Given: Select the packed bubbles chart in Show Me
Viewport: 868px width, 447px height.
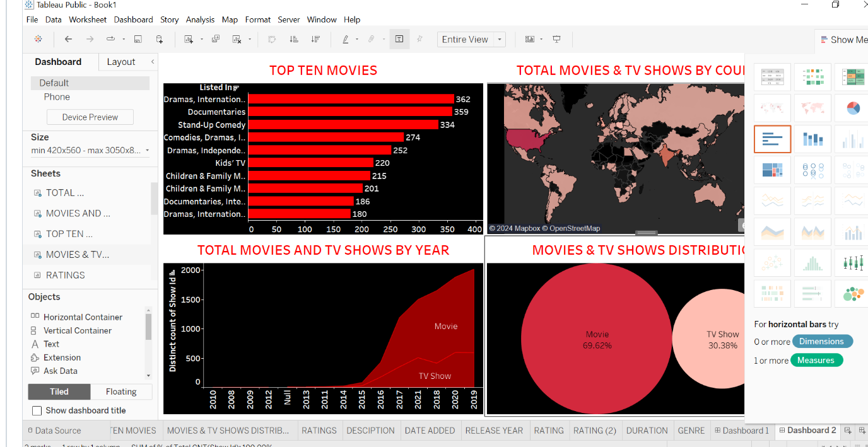Looking at the screenshot, I should coord(852,294).
